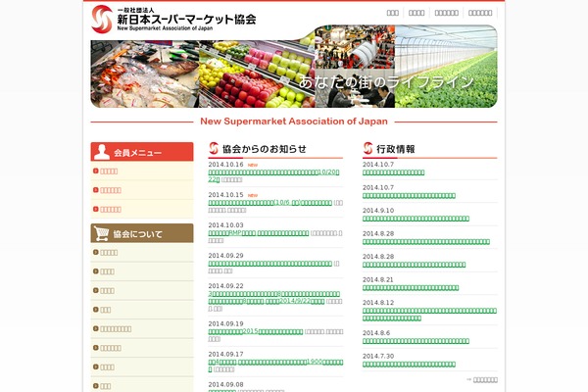Click the 行政情報 section heading
The width and height of the screenshot is (588, 392).
click(396, 149)
